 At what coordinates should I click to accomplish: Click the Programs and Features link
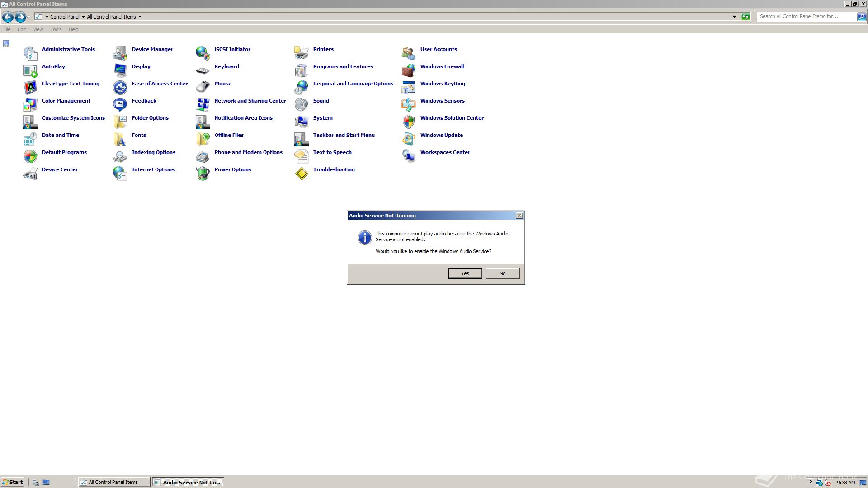[343, 66]
